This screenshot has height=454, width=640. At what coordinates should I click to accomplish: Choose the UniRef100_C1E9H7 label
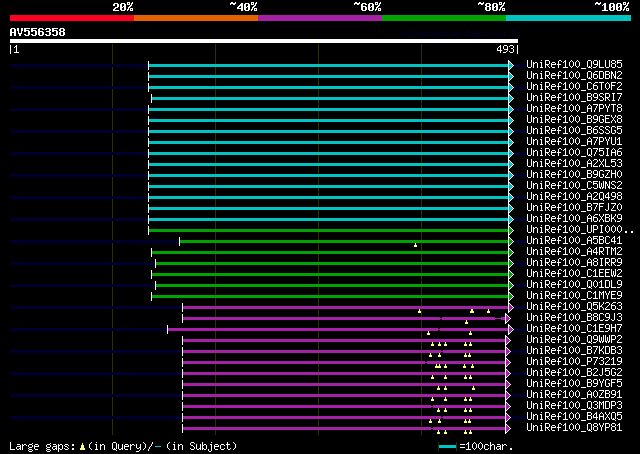click(574, 329)
